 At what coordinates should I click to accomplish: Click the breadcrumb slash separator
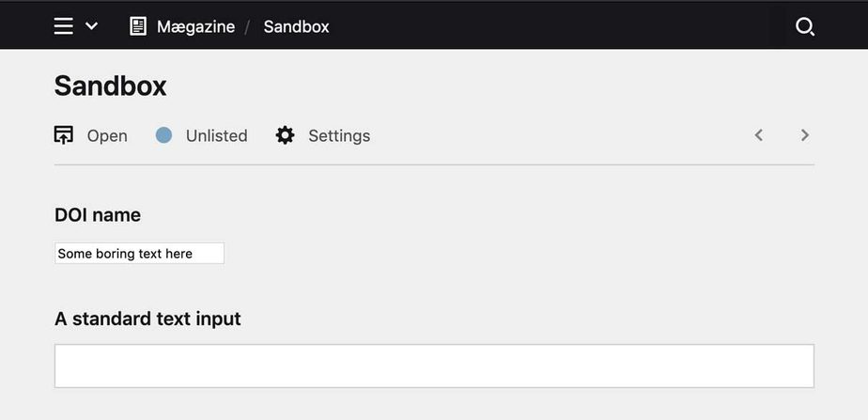pos(248,26)
